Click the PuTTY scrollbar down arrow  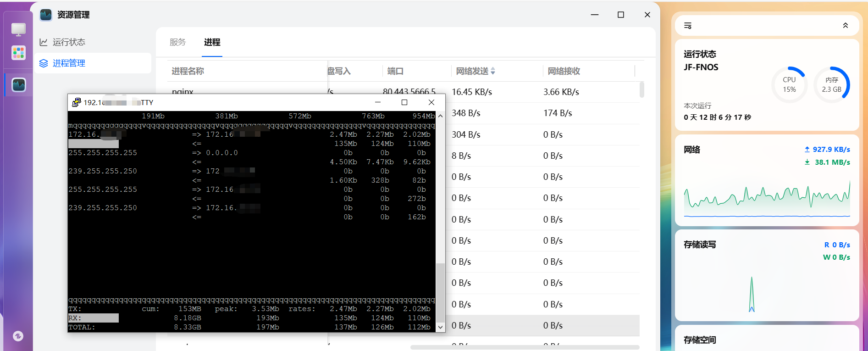pos(440,327)
